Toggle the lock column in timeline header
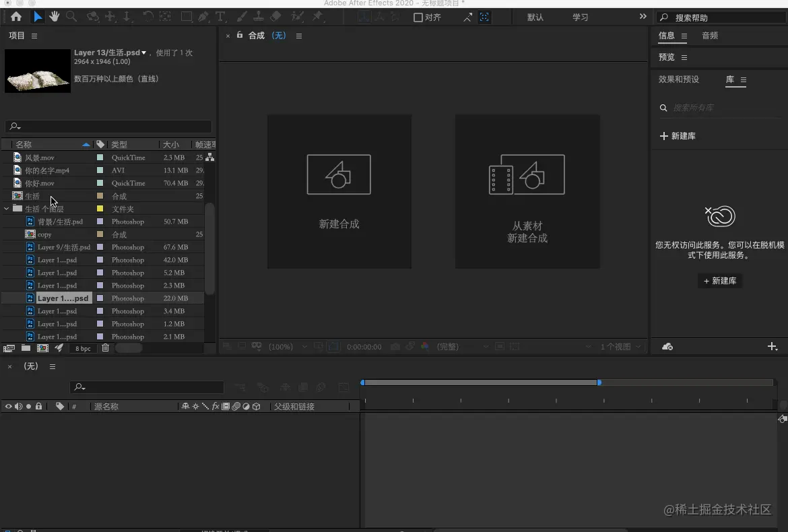This screenshot has width=788, height=532. [38, 407]
